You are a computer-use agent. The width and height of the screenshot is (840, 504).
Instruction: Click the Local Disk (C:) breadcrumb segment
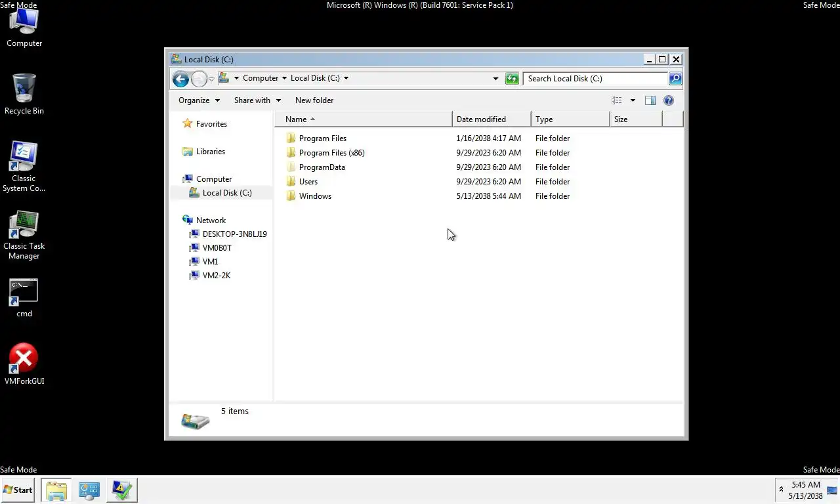pos(315,78)
